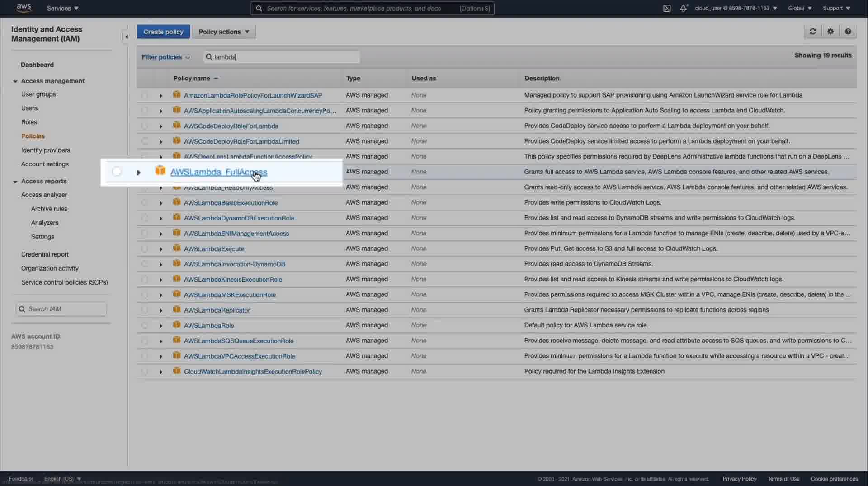Open the help question mark icon
This screenshot has width=868, height=486.
pyautogui.click(x=848, y=32)
